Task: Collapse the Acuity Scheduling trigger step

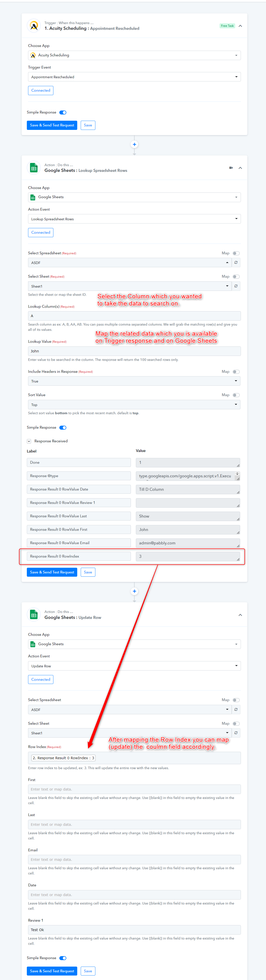Action: [x=240, y=26]
